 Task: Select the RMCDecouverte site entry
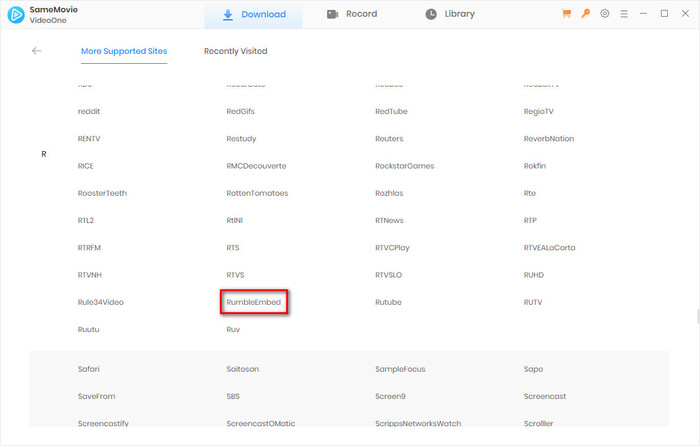pos(256,166)
